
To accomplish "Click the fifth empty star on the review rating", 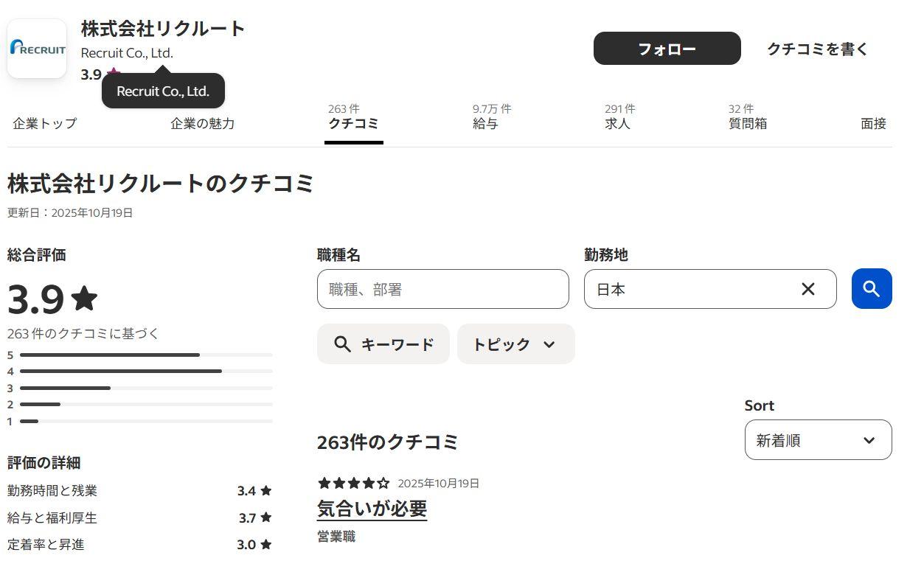I will coord(384,484).
